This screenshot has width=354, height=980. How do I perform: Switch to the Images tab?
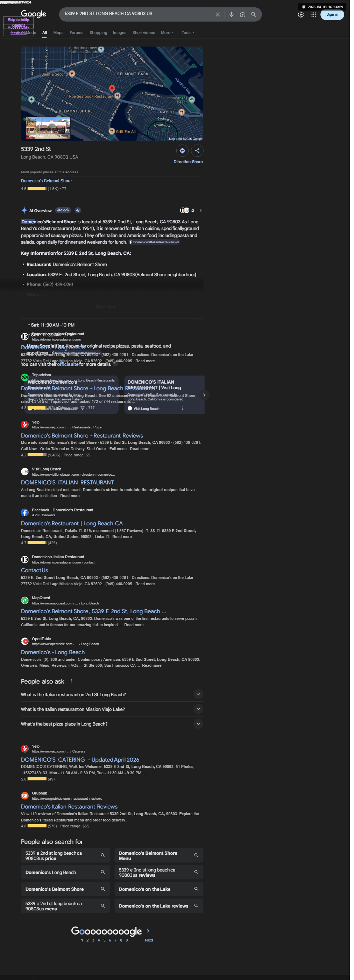tap(119, 33)
